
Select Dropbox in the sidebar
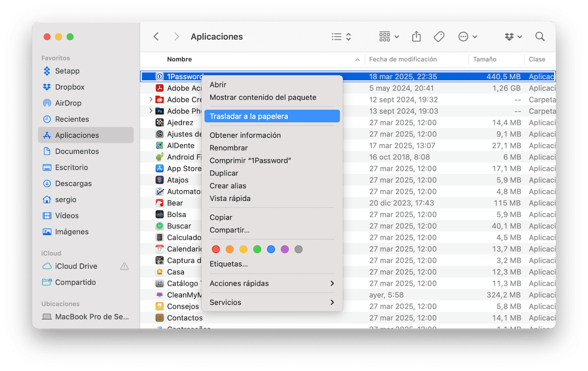86,87
